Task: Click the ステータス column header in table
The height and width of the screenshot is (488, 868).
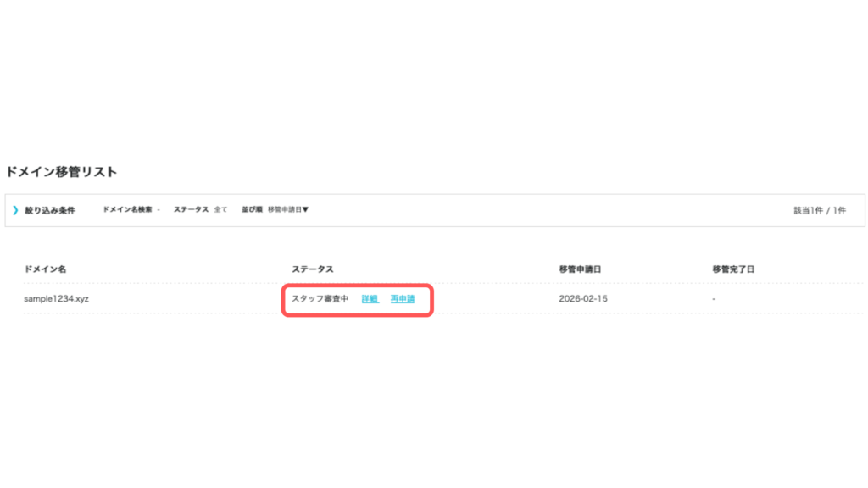Action: coord(313,269)
